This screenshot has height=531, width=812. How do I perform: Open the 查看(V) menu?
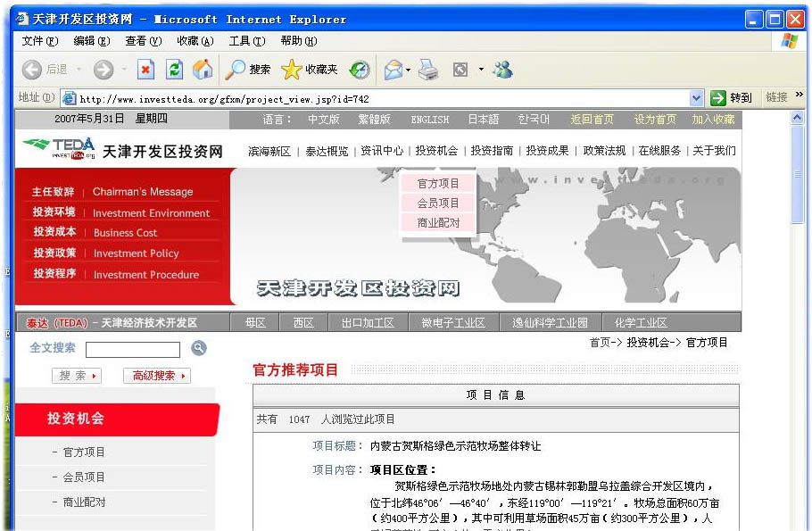click(x=144, y=41)
